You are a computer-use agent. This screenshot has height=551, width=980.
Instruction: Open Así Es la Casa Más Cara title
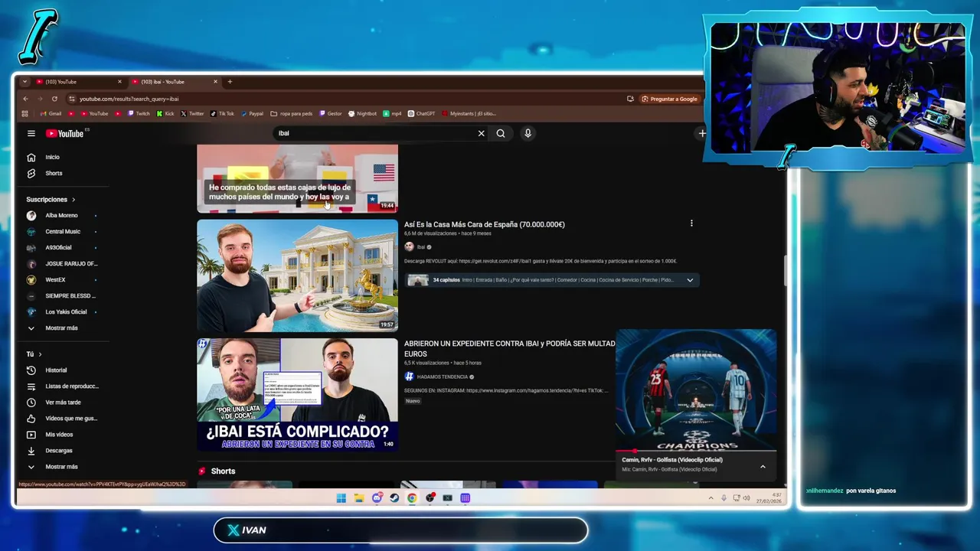pos(485,224)
